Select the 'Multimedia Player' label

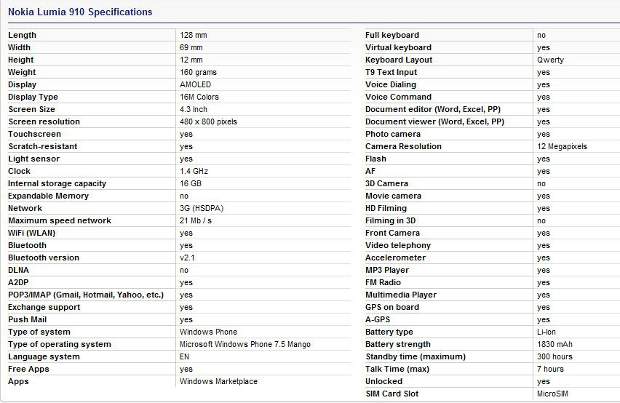click(x=401, y=295)
